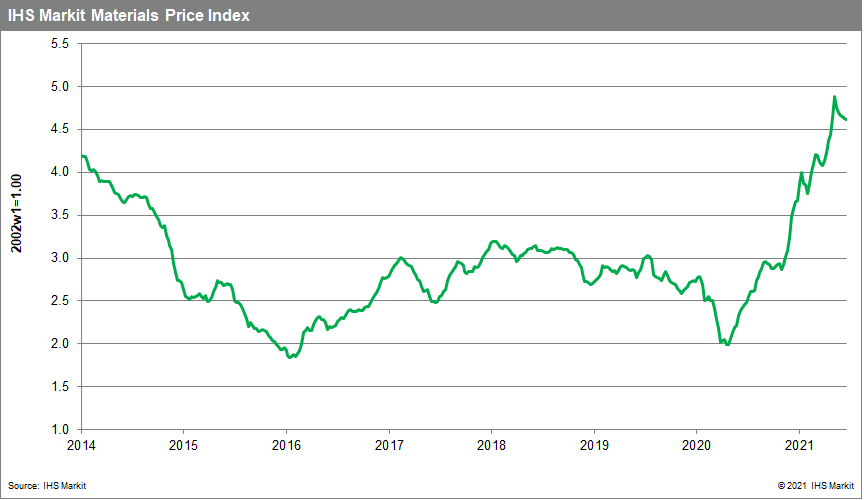The width and height of the screenshot is (864, 500).
Task: Click the 2019 x-axis label
Action: tap(594, 443)
